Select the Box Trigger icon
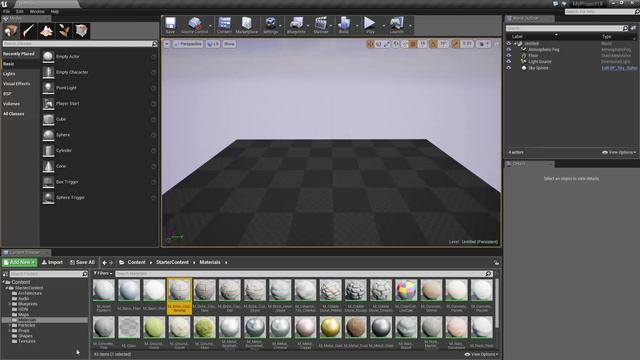This screenshot has width=640, height=360. [48, 182]
